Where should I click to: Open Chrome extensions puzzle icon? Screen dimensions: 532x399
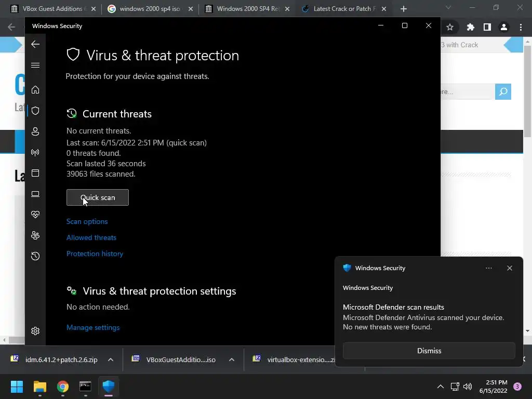470,27
